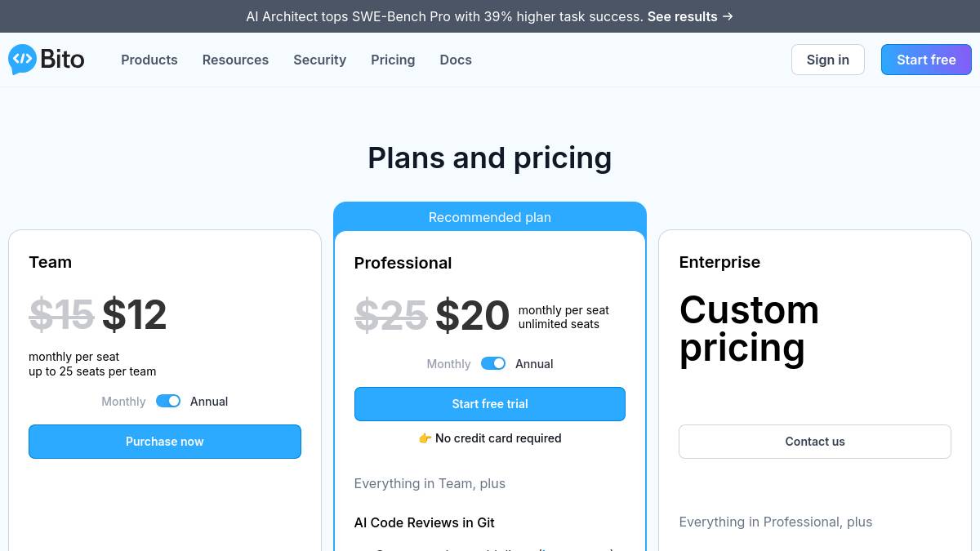Screen dimensions: 980x551
Task: Click Contact us for Enterprise
Action: click(x=815, y=442)
